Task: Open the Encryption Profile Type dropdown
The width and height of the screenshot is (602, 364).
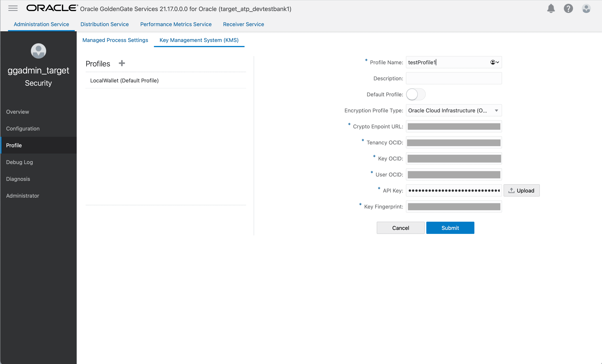Action: (x=453, y=110)
